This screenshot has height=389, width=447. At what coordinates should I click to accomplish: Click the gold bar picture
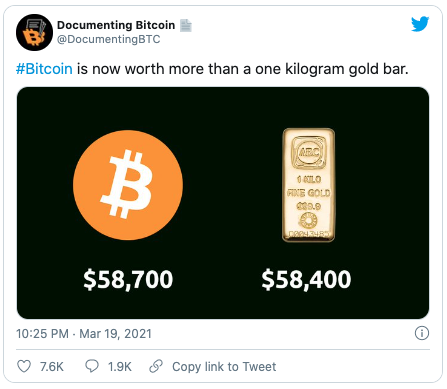[309, 185]
